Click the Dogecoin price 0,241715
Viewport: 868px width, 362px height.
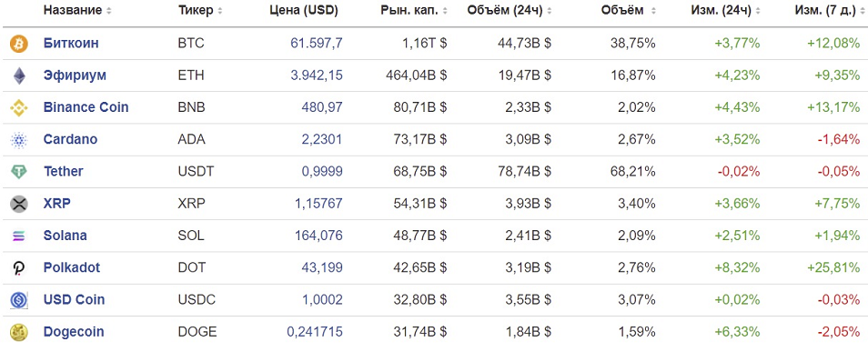pyautogui.click(x=315, y=332)
